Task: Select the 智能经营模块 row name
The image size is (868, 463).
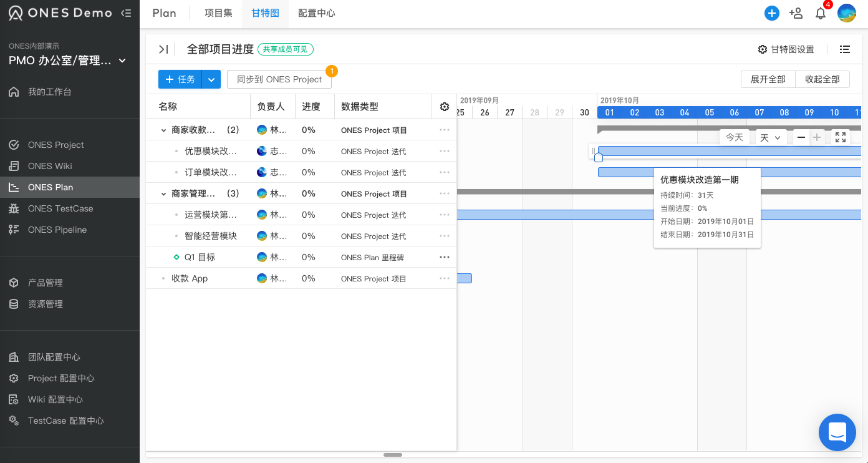Action: coord(211,236)
